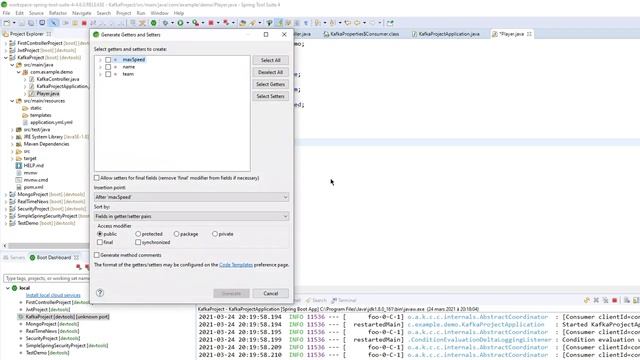Screen dimensions: 640x360
Task: Select the public access modifier
Action: pyautogui.click(x=100, y=234)
